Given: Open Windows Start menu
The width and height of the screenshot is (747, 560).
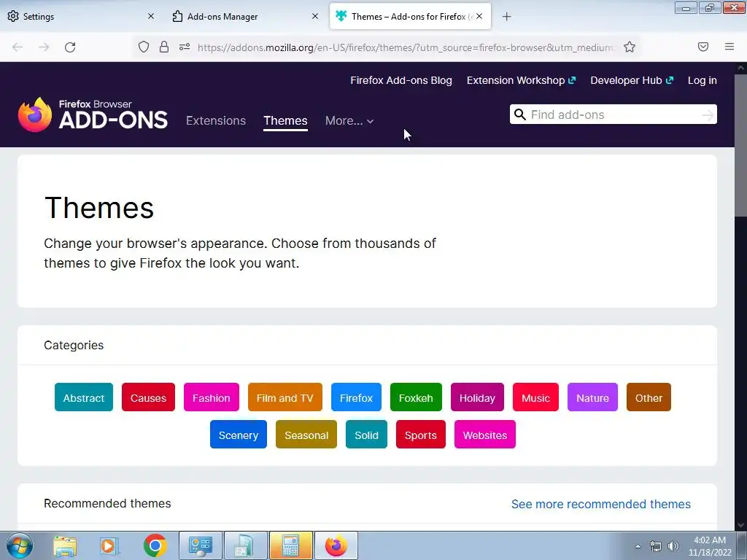Looking at the screenshot, I should click(x=20, y=545).
